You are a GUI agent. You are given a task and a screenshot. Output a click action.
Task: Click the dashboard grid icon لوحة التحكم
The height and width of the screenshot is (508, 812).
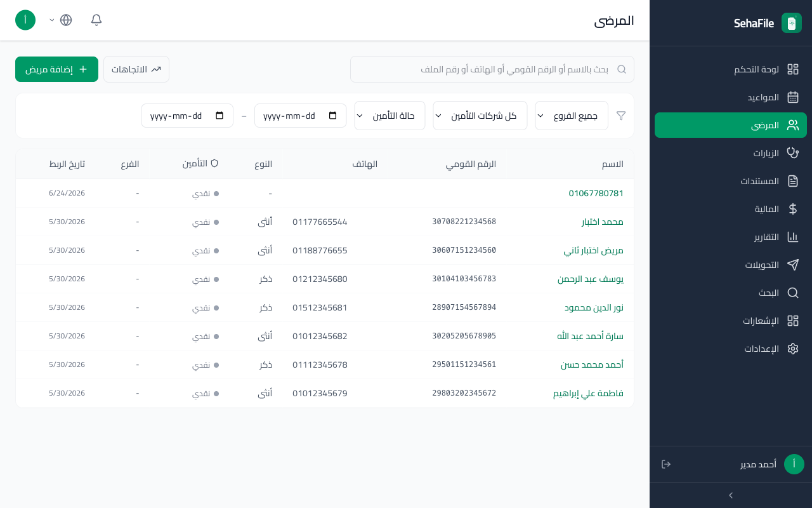pos(793,69)
